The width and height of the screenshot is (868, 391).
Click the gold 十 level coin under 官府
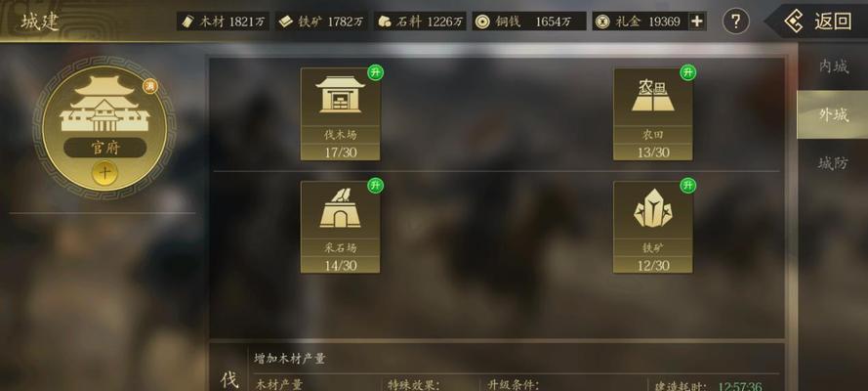(x=104, y=173)
